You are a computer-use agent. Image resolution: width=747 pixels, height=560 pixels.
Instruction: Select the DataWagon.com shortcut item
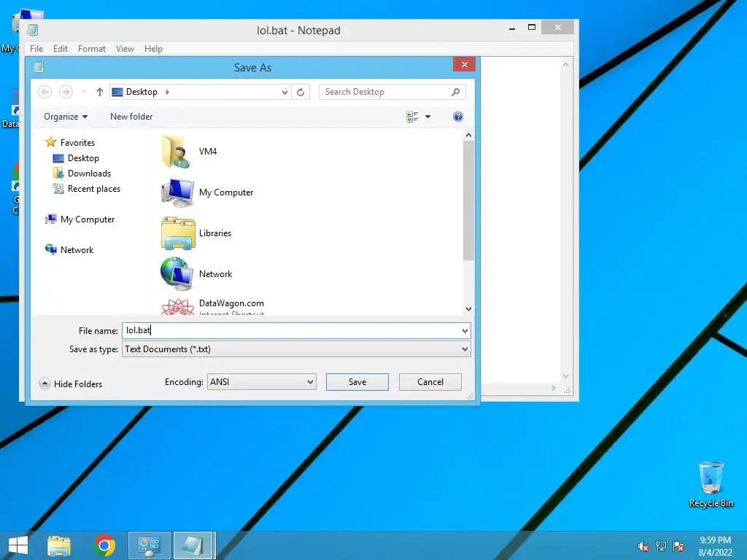tap(213, 307)
